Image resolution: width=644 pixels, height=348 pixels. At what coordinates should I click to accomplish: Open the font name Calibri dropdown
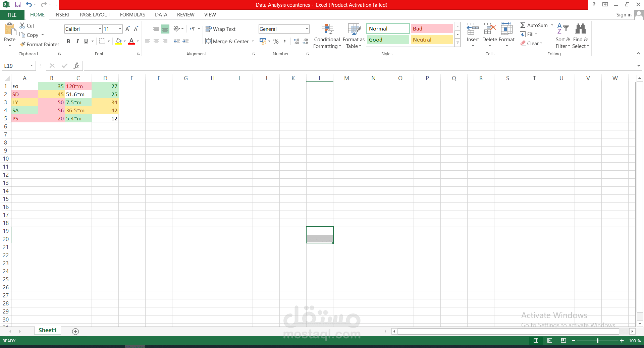[x=100, y=29]
